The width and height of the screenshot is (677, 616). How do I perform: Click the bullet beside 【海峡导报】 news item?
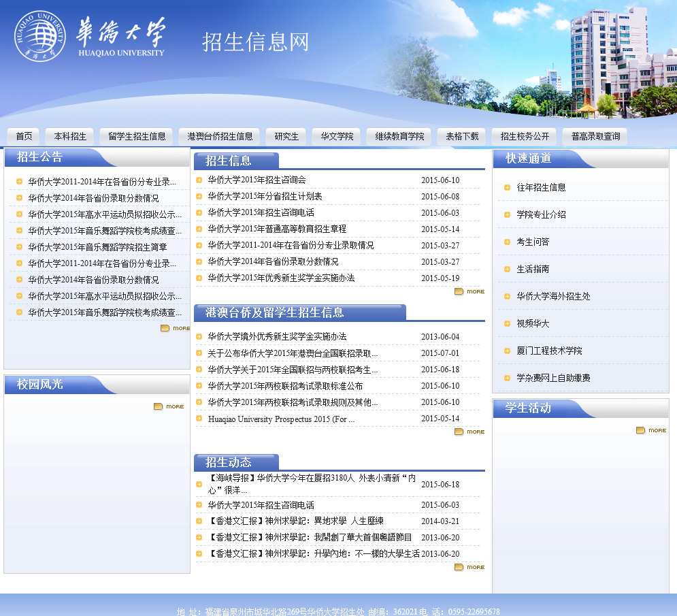click(x=199, y=484)
